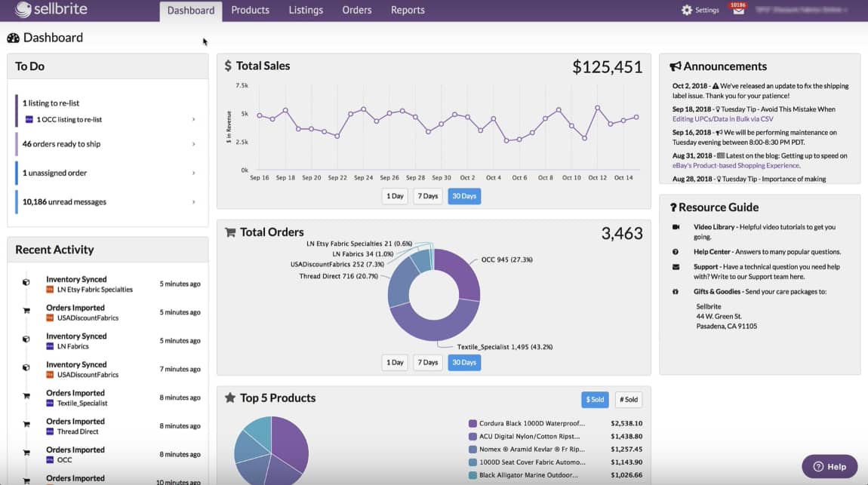The image size is (868, 485).
Task: Click cart icon for USADiscountFabrics Orders Imported
Action: (26, 310)
